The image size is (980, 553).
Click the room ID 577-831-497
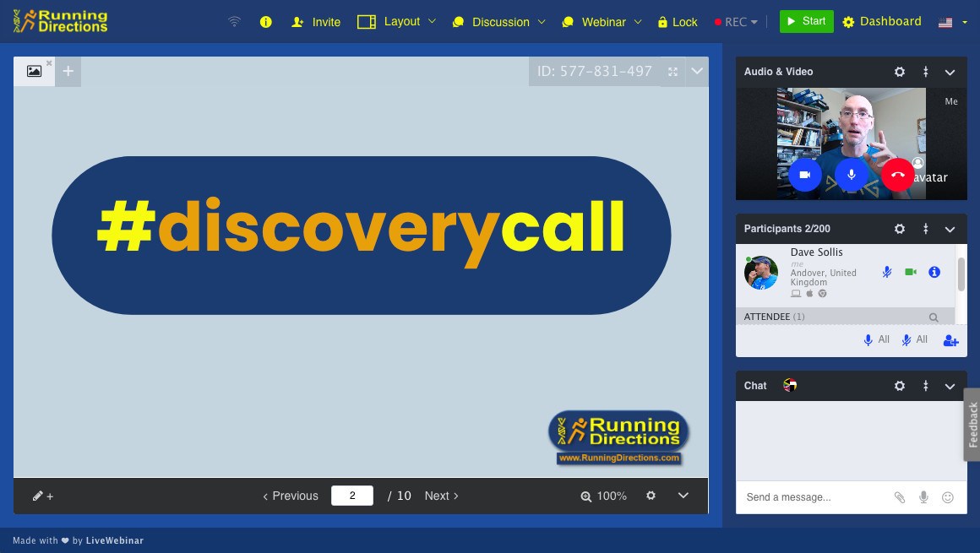[595, 71]
